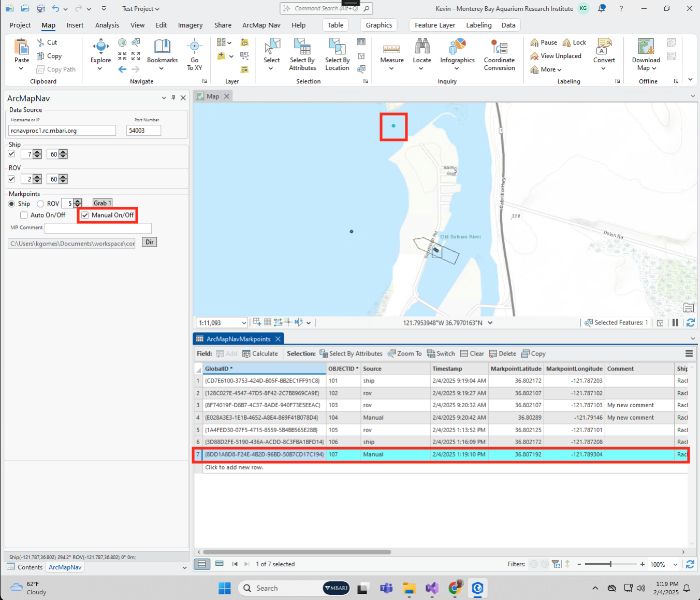700x600 pixels.
Task: Click the table zoom slider
Action: point(610,564)
